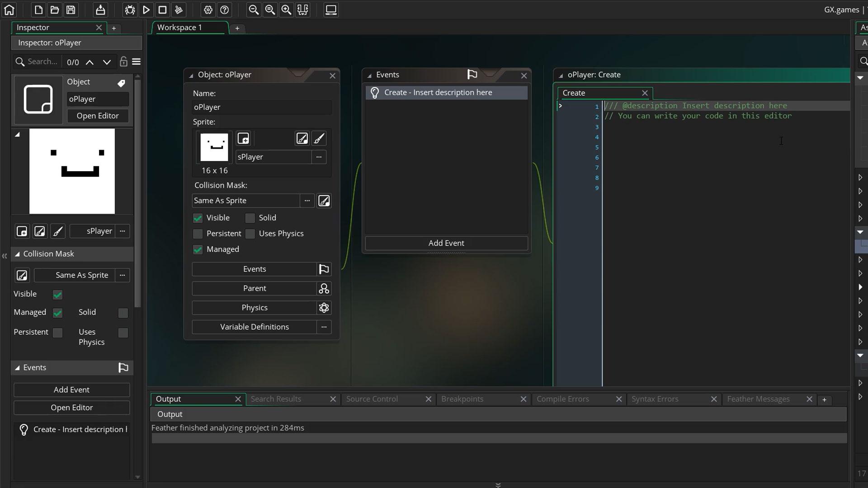Switch to the Syntax Errors tab
The image size is (868, 488).
(655, 399)
